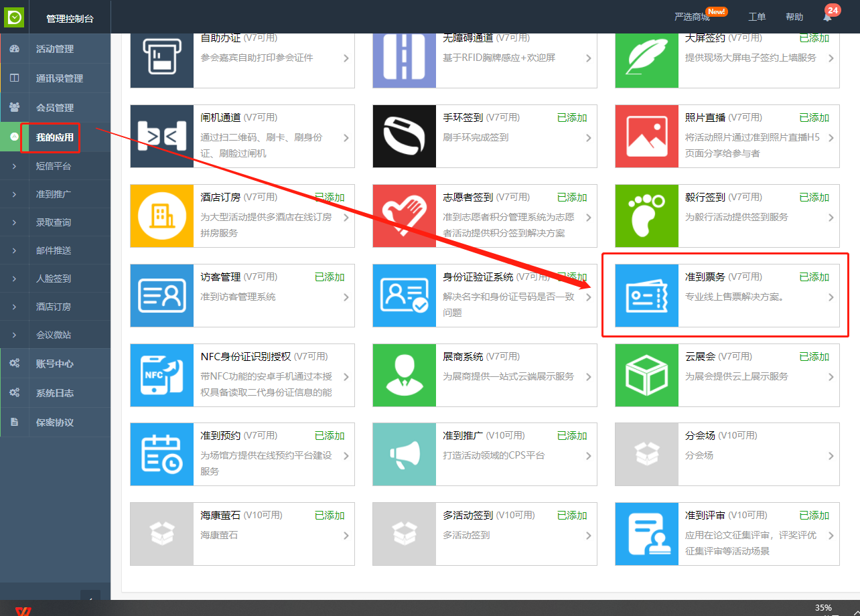Screen dimensions: 860x616
Task: Open the 毅行签到 footprint icon
Action: point(647,216)
